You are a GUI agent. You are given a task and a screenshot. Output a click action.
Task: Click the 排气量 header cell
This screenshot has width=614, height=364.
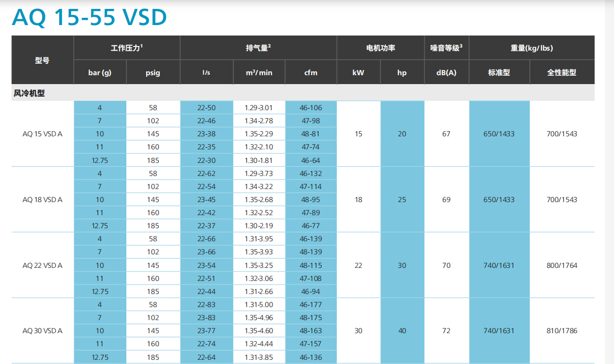(258, 48)
